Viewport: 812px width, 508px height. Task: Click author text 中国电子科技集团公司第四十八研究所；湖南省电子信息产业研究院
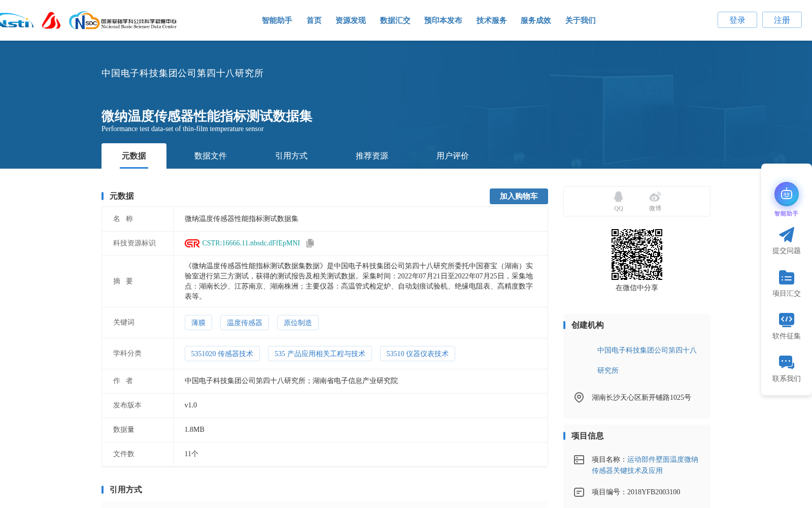pyautogui.click(x=291, y=381)
